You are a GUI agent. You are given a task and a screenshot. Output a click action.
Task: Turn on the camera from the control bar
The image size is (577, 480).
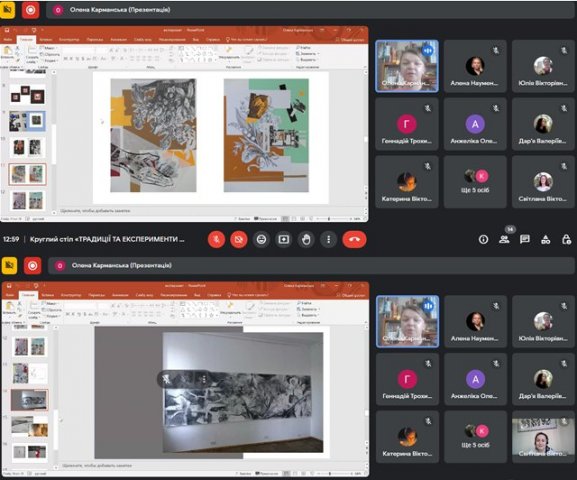click(x=239, y=240)
